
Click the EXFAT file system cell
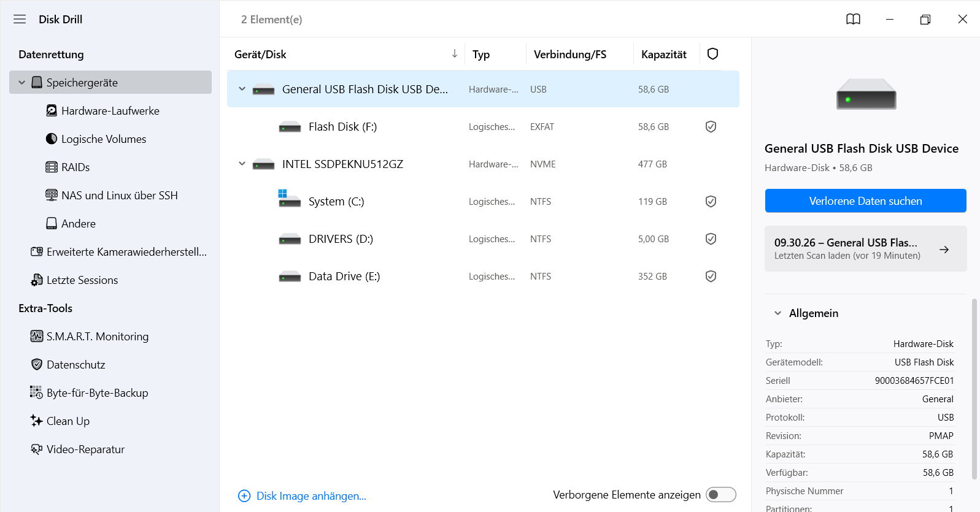pos(542,127)
